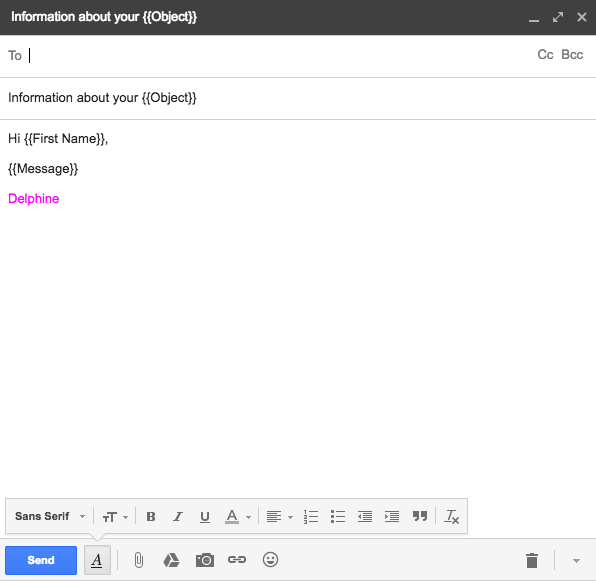Viewport: 596px width, 581px height.
Task: Open the Sans Serif font dropdown
Action: tap(50, 516)
